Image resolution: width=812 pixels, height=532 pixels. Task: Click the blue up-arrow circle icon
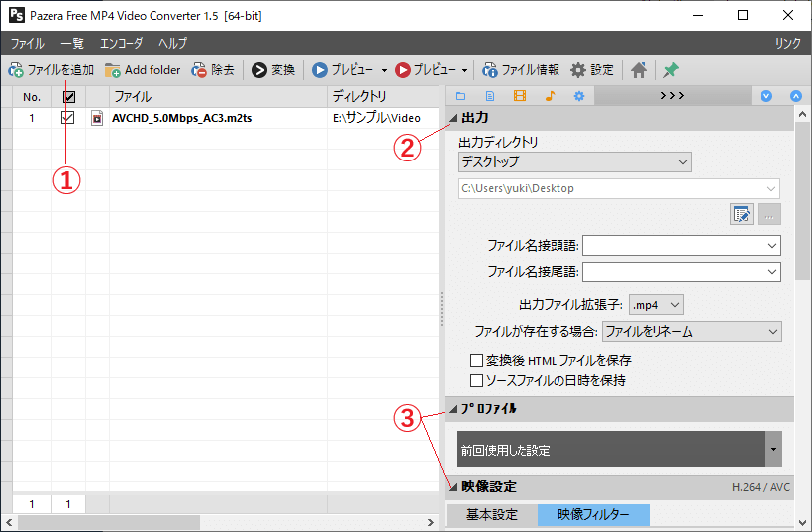point(796,96)
